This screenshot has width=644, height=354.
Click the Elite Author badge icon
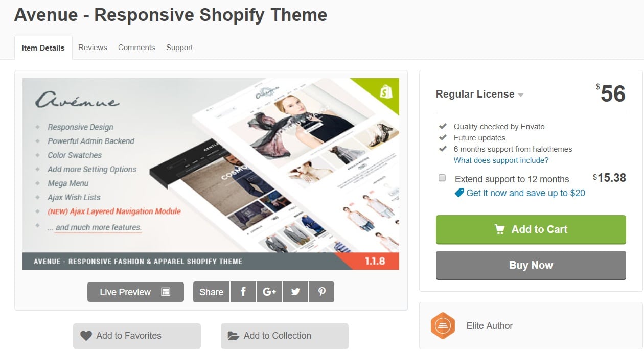click(443, 325)
